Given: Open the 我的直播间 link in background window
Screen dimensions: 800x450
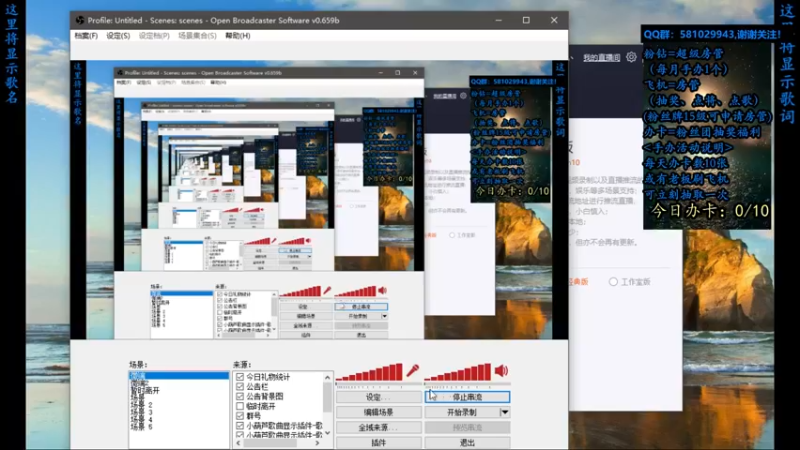Looking at the screenshot, I should (602, 58).
